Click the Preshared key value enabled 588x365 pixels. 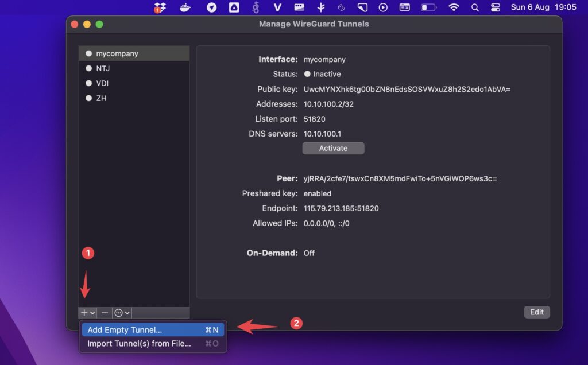point(317,194)
